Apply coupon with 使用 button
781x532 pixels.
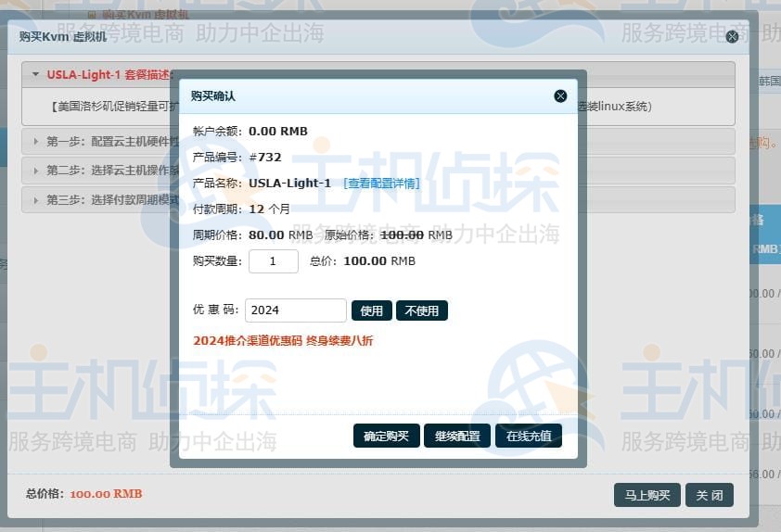coord(371,310)
